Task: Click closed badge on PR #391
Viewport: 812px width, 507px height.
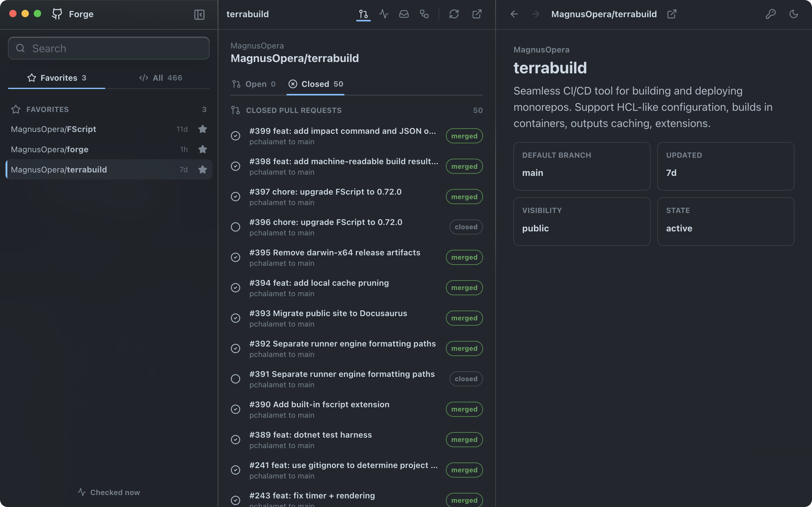Action: pyautogui.click(x=466, y=379)
